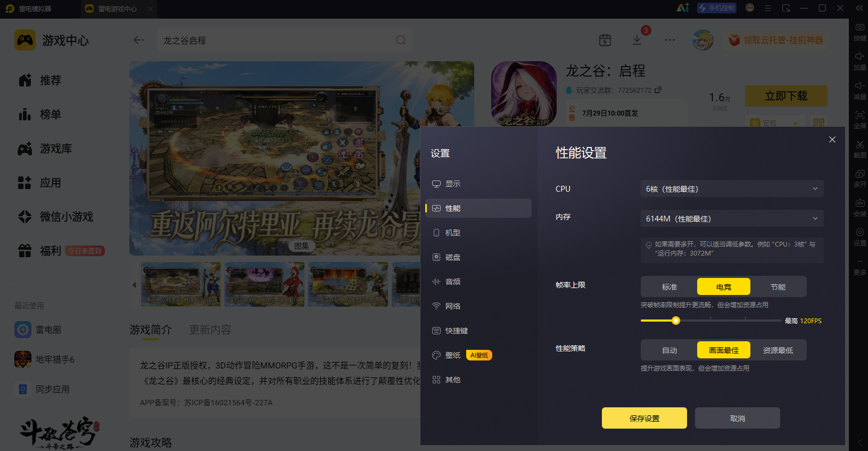Click 取消 to cancel settings

click(x=738, y=418)
